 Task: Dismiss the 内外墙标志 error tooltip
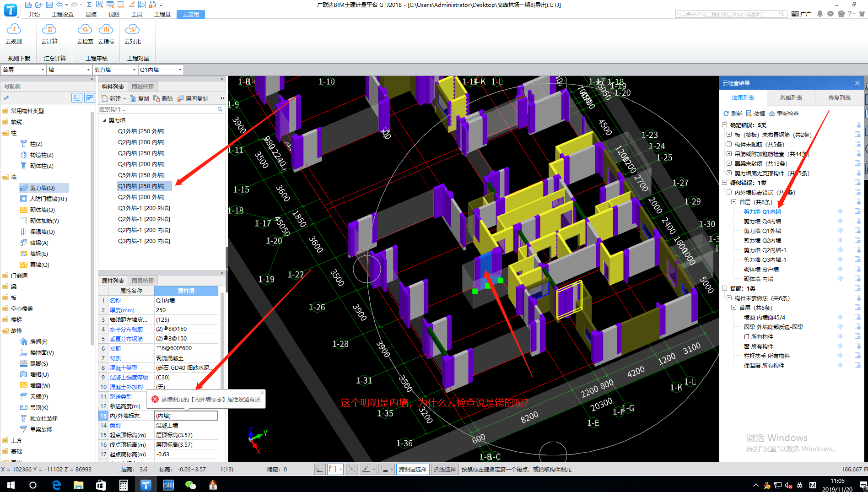click(x=262, y=392)
